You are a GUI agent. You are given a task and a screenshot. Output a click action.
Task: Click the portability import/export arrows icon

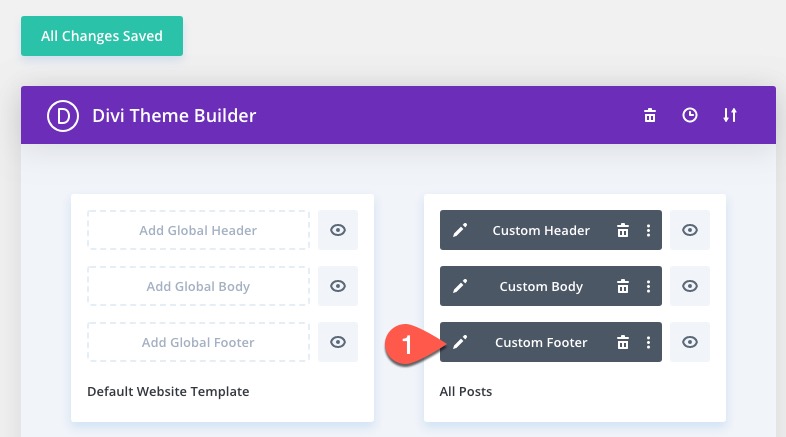pyautogui.click(x=730, y=115)
